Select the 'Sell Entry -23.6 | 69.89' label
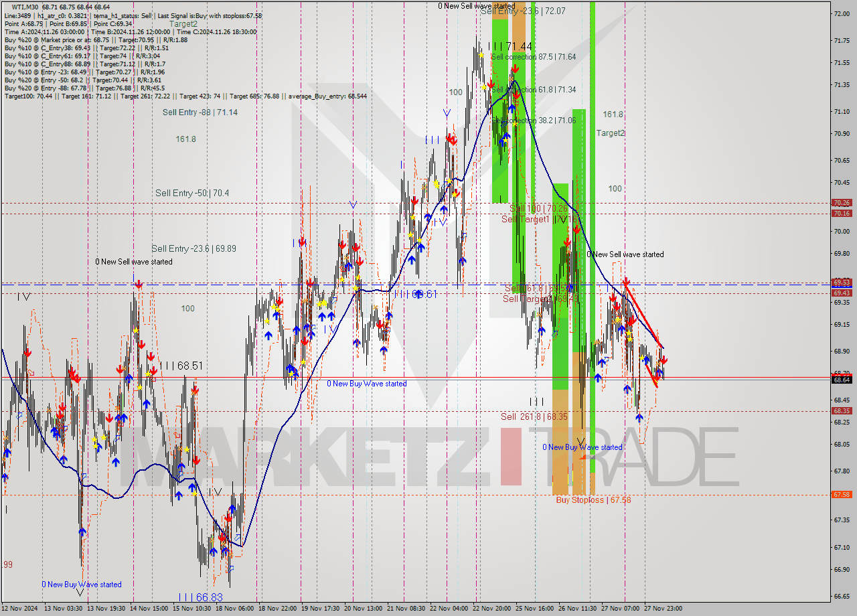Screen dimensions: 857x616 (193, 248)
